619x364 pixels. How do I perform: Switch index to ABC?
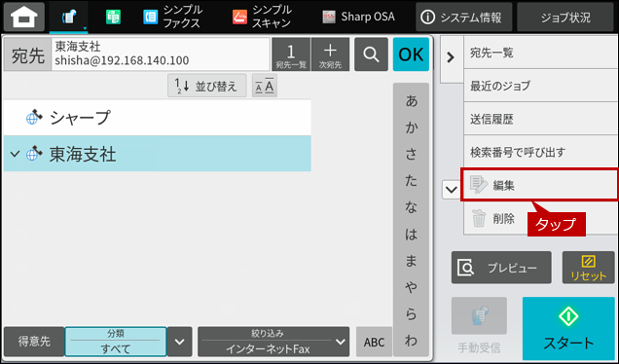pyautogui.click(x=375, y=342)
